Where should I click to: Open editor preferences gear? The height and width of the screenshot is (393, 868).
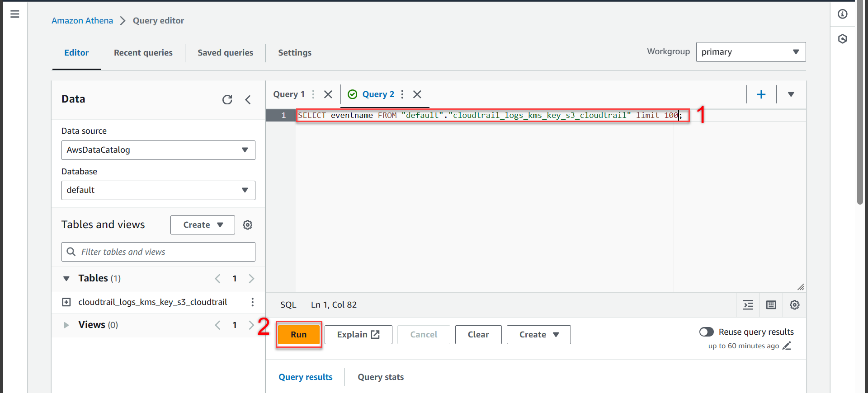(795, 305)
